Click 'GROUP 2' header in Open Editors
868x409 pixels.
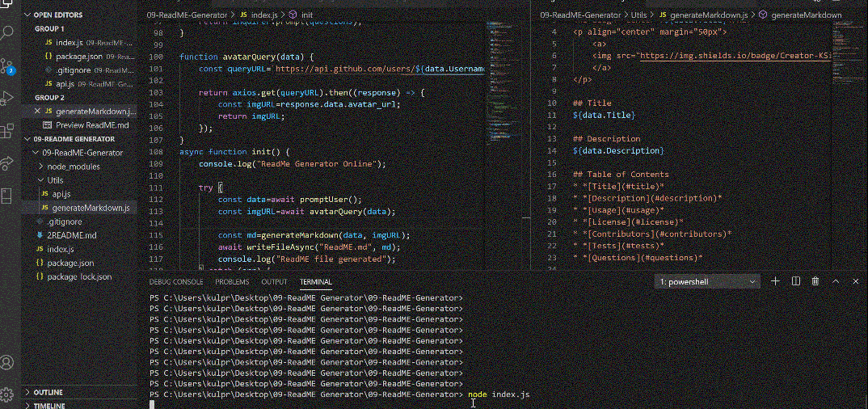[x=50, y=98]
